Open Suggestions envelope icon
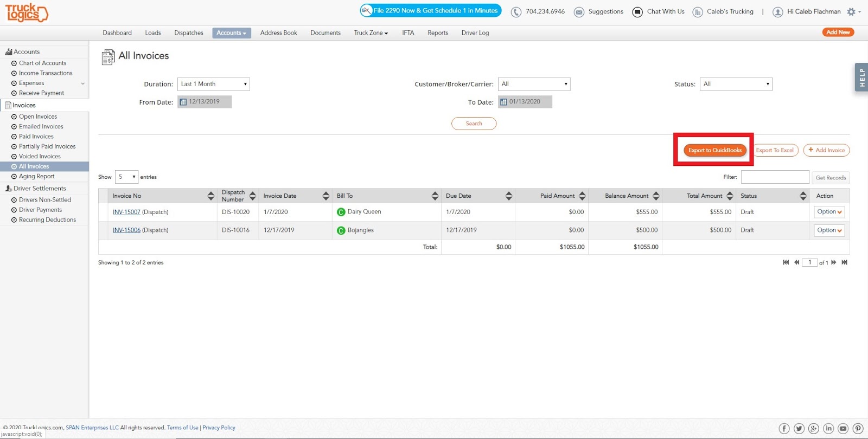Screen dimensions: 868x439 (579, 12)
